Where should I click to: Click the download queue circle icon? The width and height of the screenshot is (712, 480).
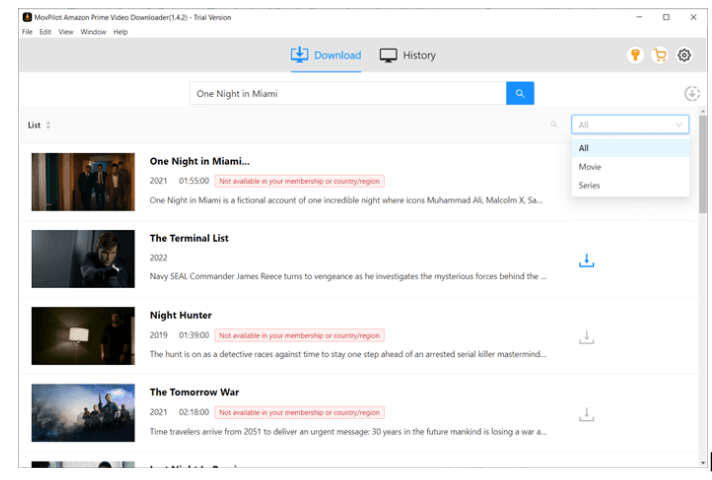click(691, 93)
